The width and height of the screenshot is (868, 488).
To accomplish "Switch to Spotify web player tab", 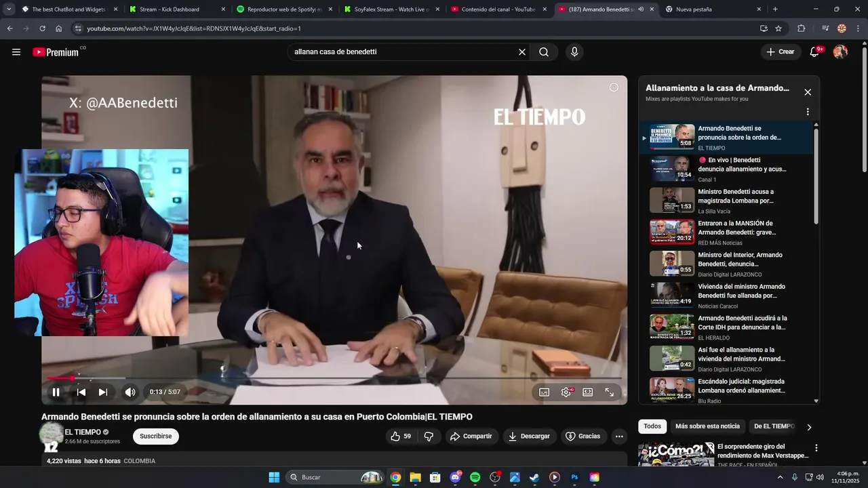I will 282,9.
